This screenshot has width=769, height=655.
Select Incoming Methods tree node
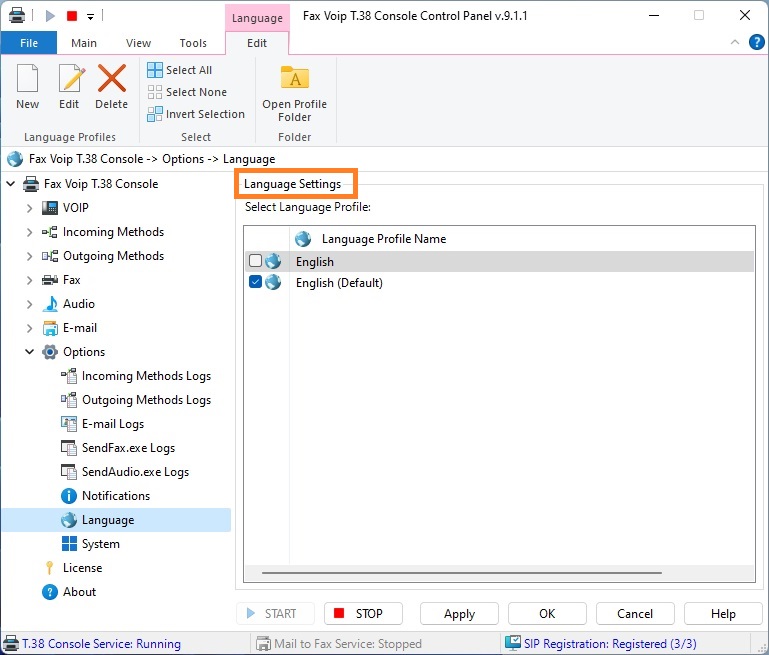point(113,232)
